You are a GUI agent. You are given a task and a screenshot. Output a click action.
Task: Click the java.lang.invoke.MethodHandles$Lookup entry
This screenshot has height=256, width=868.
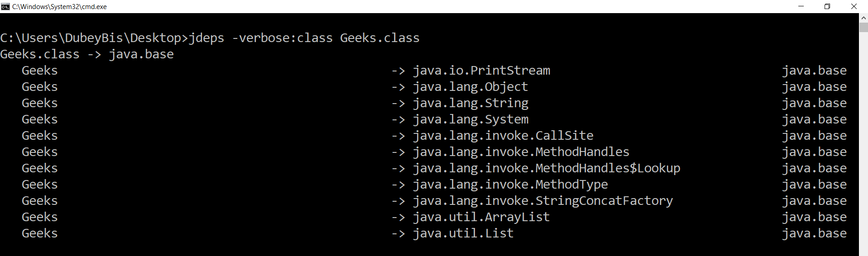[546, 168]
